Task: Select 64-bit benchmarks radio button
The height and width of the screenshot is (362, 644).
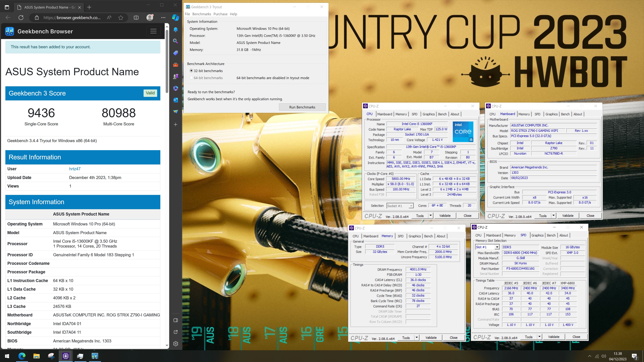Action: tap(191, 78)
